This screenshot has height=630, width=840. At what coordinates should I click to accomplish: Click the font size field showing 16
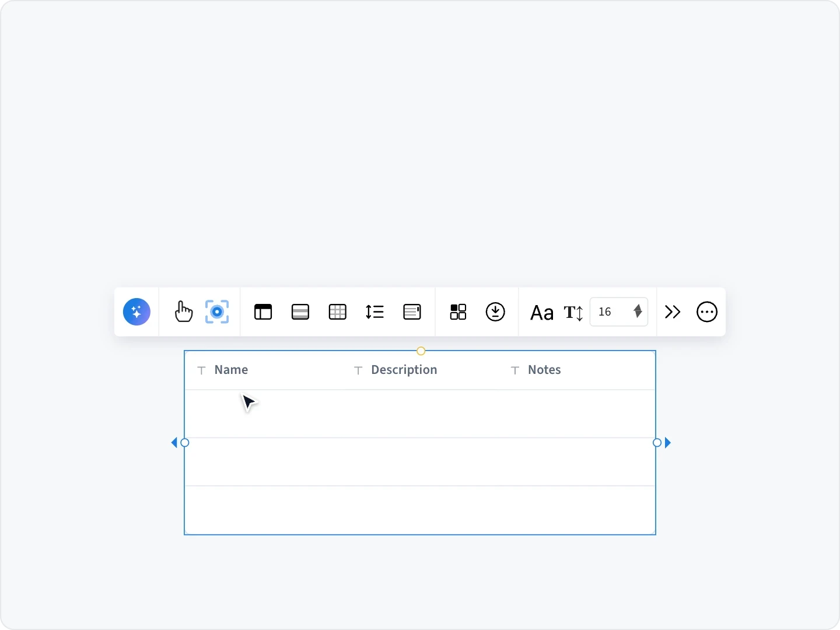coord(619,311)
